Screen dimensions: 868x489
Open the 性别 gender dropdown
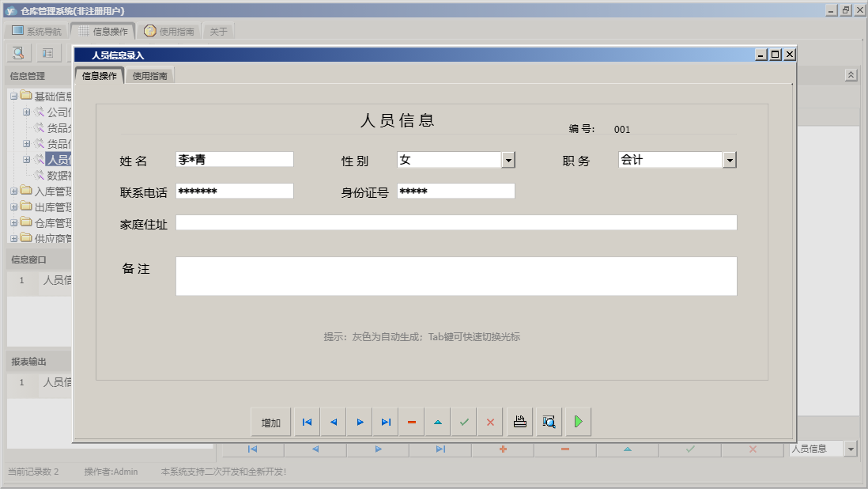510,159
